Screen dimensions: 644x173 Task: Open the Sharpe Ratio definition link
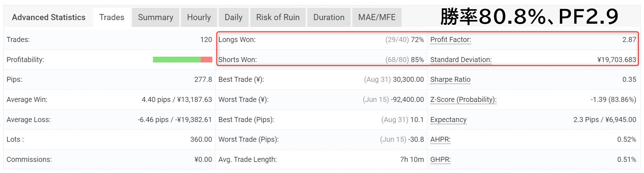coord(450,79)
